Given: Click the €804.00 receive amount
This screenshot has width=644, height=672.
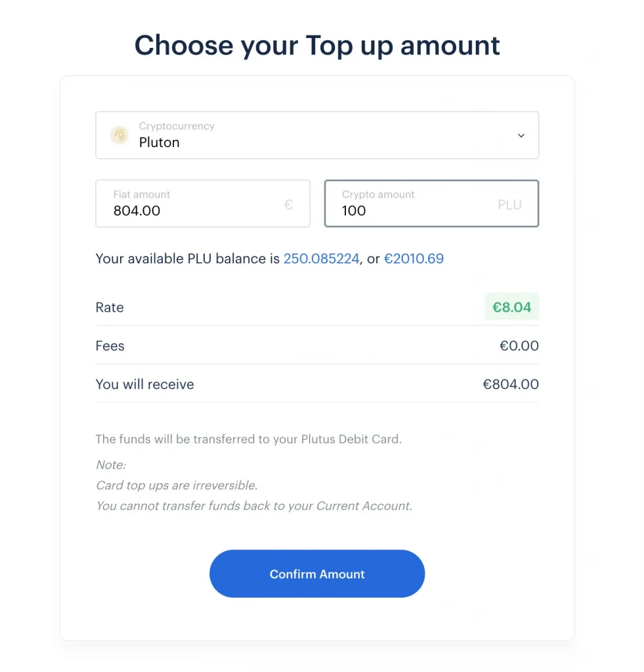Looking at the screenshot, I should [x=511, y=385].
